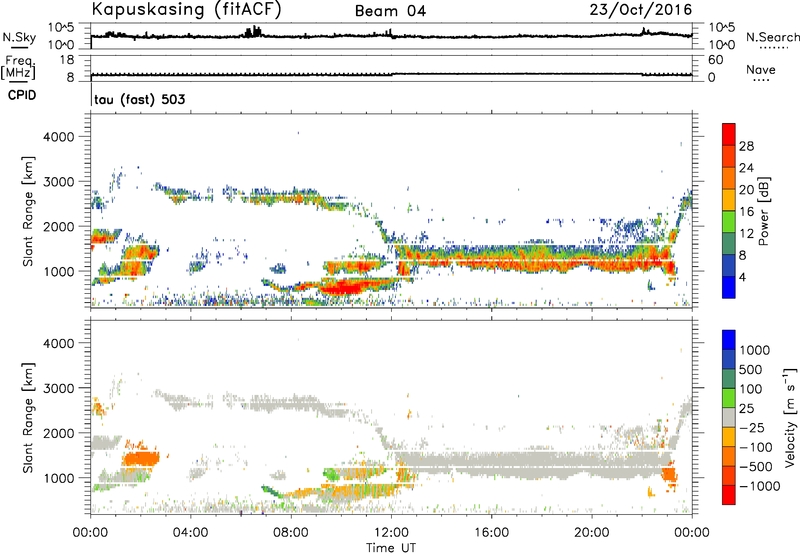The width and height of the screenshot is (800, 554).
Task: Select the 16 label on the power colorbar
Action: [746, 212]
